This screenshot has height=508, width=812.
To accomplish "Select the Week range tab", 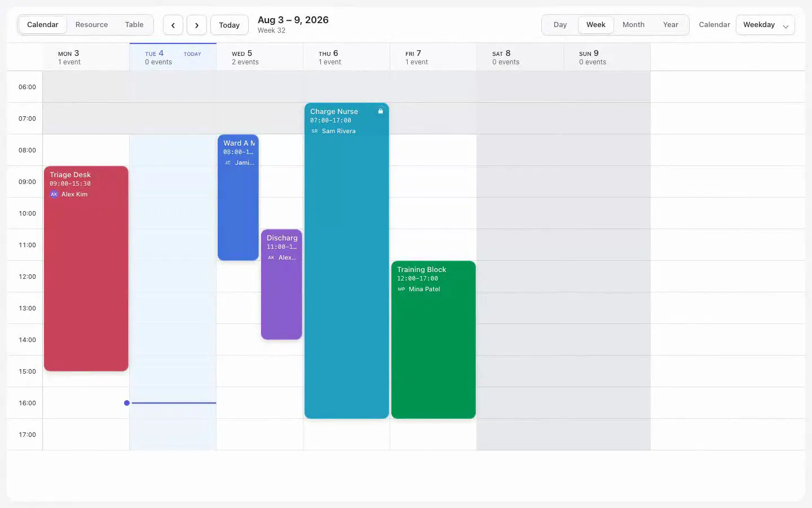I will tap(596, 25).
